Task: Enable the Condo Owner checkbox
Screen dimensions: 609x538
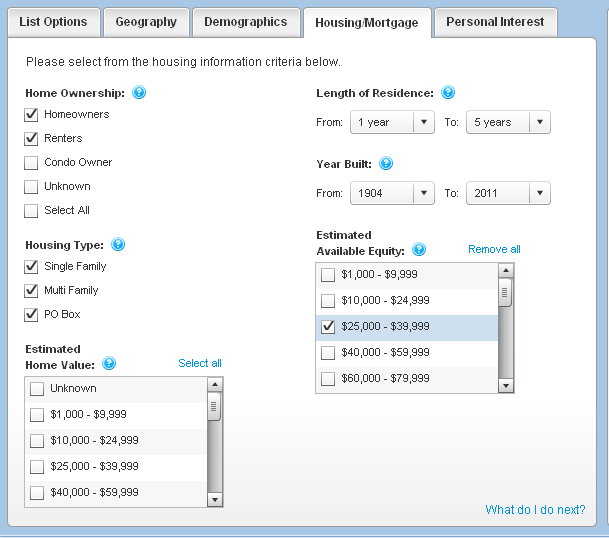Action: [31, 163]
